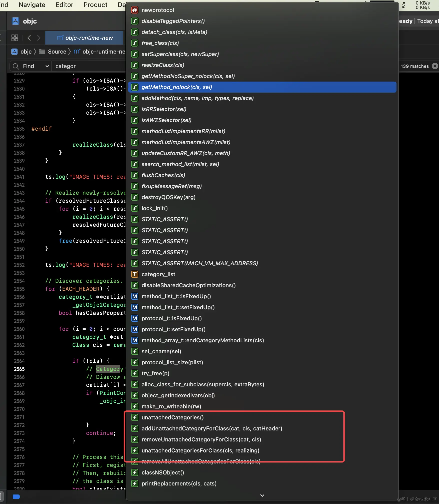
Task: Click the 139 matches result count
Action: [x=414, y=66]
